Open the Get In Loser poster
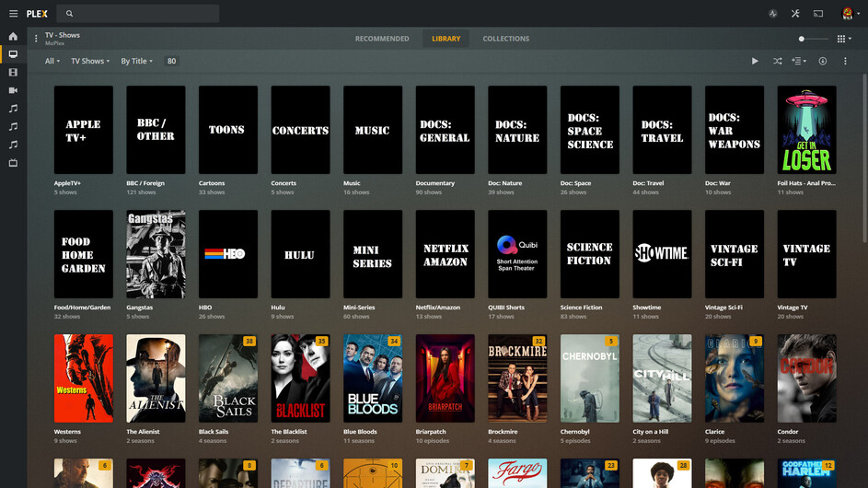The height and width of the screenshot is (488, 868). 806,130
